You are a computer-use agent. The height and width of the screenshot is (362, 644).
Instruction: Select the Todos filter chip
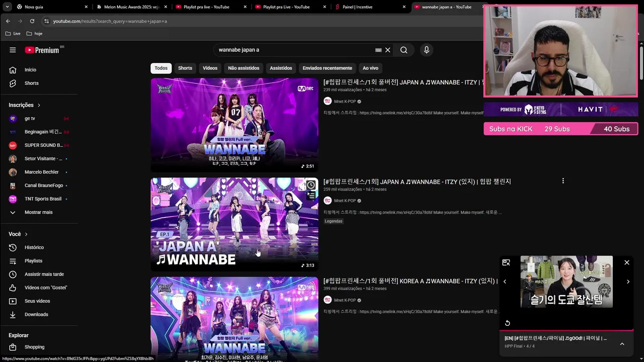point(161,68)
